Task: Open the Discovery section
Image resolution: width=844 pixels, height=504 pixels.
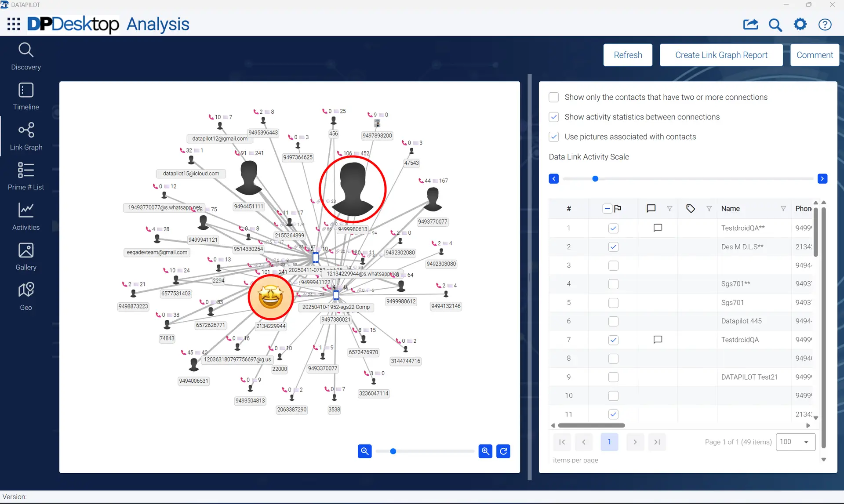Action: pos(26,56)
